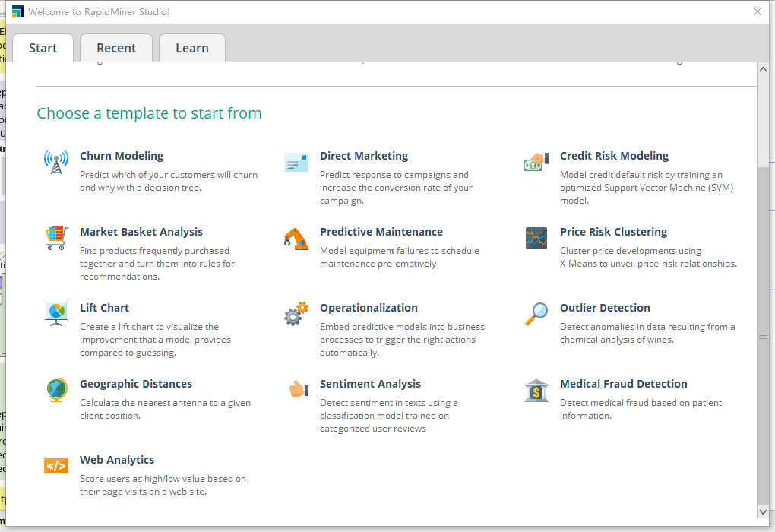
Task: Click the Web Analytics code icon
Action: tap(56, 466)
